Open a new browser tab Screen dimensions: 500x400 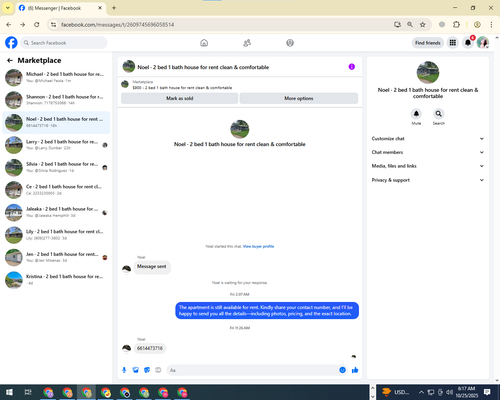coord(114,8)
